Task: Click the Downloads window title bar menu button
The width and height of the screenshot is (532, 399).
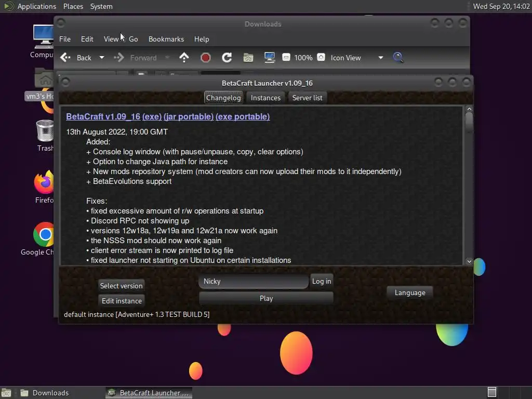Action: (61, 23)
